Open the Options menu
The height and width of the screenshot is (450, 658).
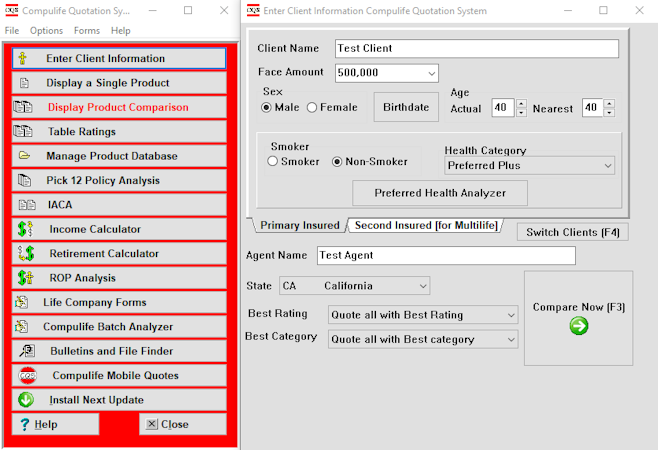(x=46, y=31)
